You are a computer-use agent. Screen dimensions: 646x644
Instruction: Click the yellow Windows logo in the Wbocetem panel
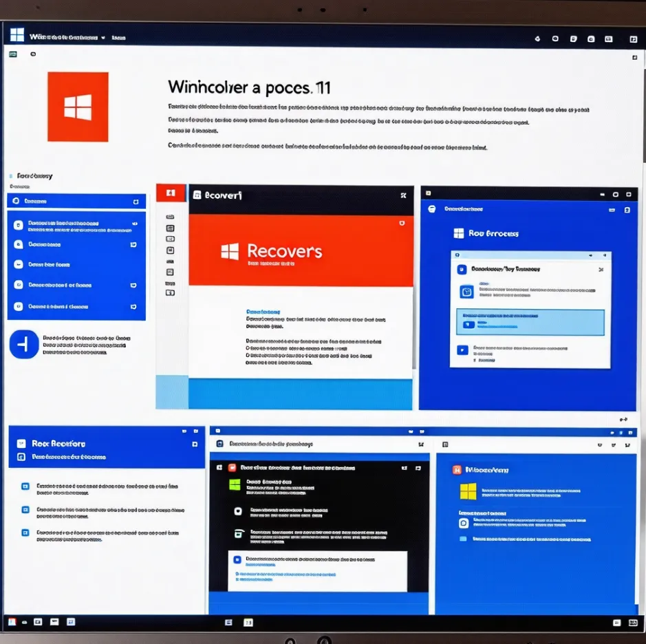pos(468,491)
